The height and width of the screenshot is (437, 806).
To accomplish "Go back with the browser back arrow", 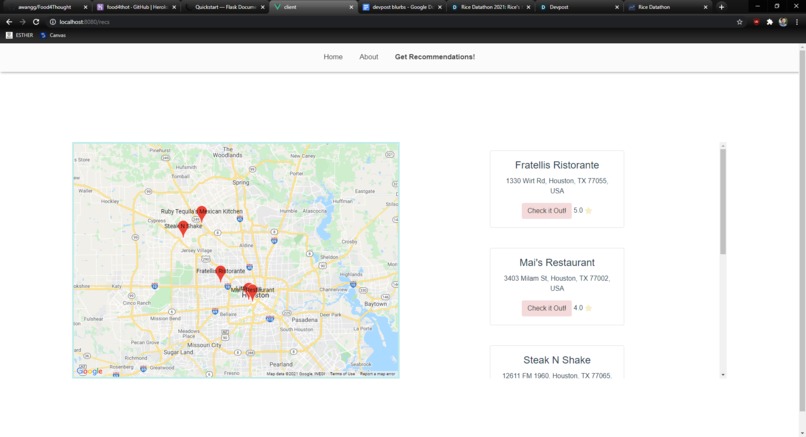I will coord(9,22).
